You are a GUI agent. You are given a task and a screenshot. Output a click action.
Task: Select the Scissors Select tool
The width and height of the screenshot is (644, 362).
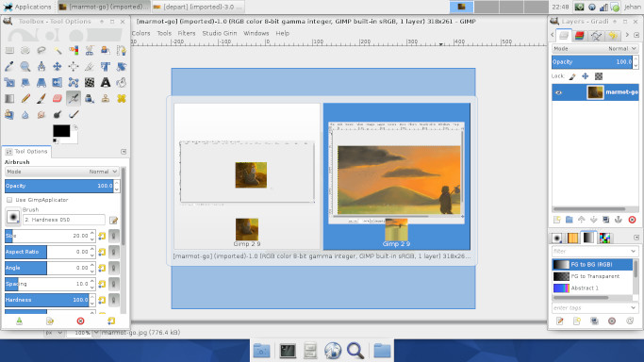coord(90,51)
